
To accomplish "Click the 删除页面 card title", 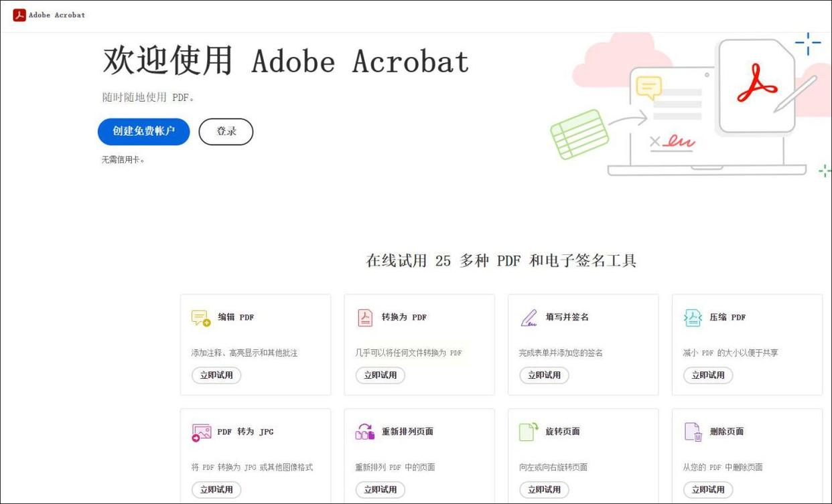I will point(727,432).
